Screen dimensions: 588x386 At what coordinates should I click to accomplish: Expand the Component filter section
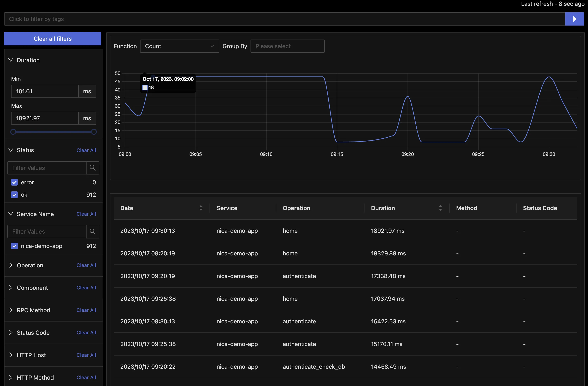pos(11,288)
